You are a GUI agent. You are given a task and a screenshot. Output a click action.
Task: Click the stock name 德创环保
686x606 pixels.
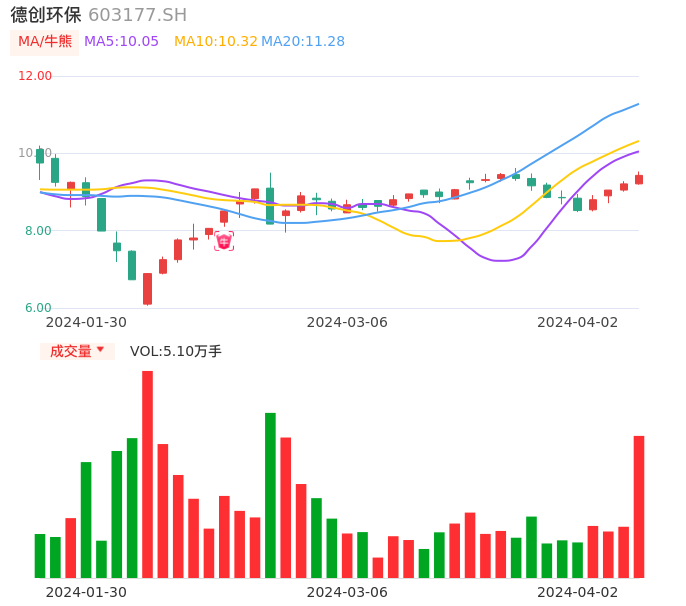46,14
